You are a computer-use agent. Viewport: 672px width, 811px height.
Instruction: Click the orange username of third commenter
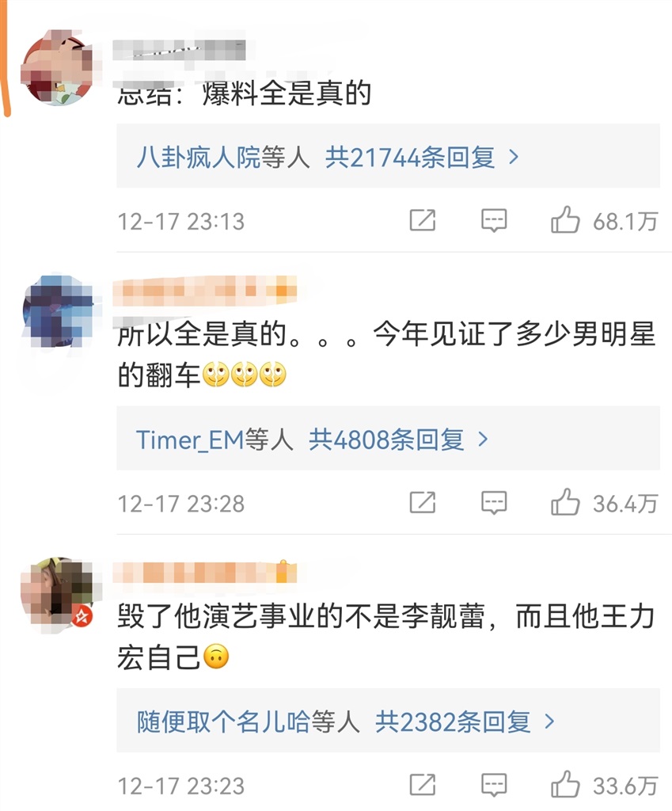point(205,573)
